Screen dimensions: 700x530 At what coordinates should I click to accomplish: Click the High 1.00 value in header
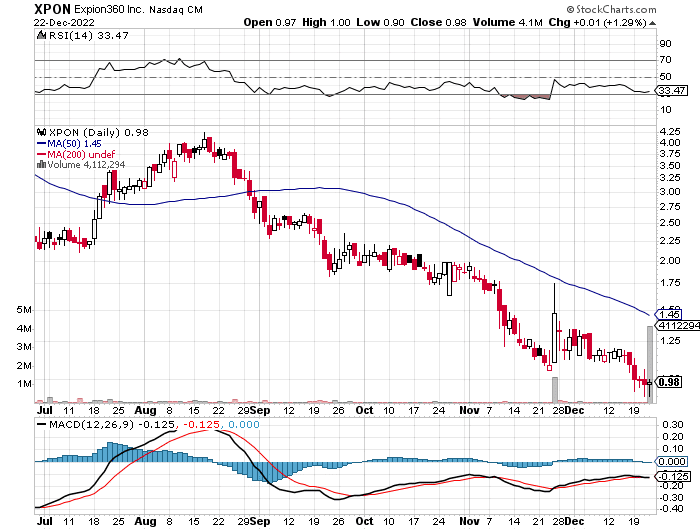tap(326, 22)
